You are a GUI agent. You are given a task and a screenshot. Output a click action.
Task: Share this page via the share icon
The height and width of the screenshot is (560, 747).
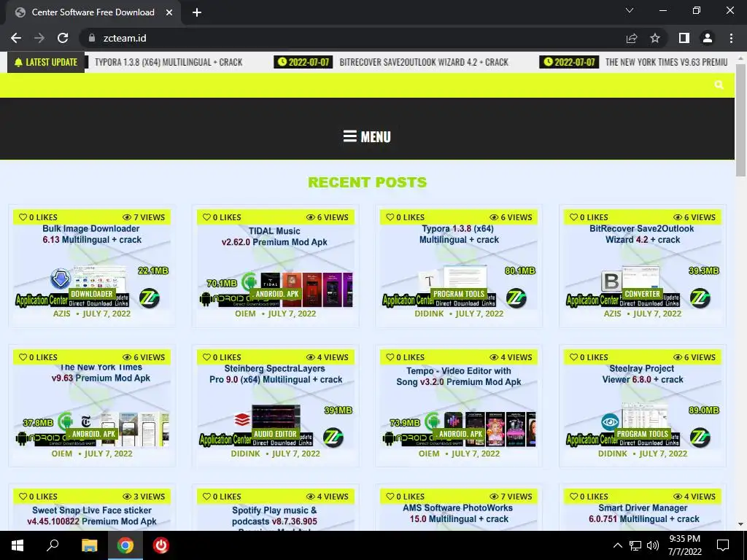pos(632,38)
